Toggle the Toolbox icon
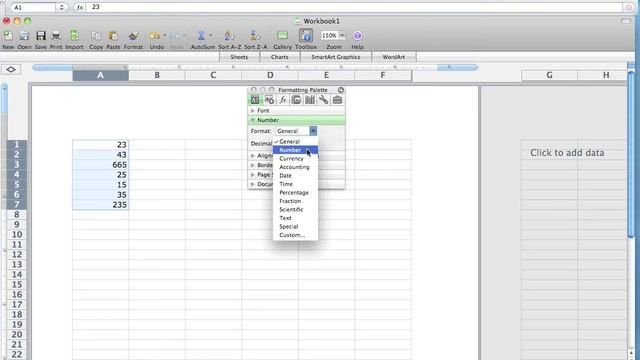The height and width of the screenshot is (360, 640). point(306,36)
